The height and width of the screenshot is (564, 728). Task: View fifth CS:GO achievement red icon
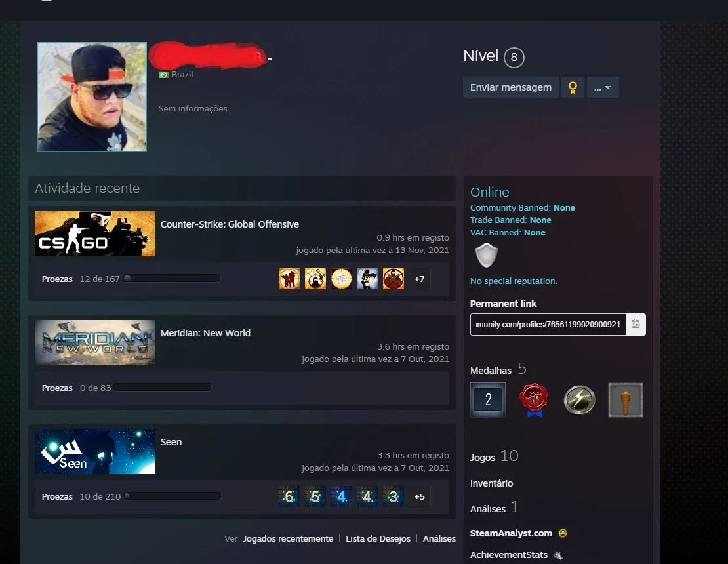tap(394, 279)
